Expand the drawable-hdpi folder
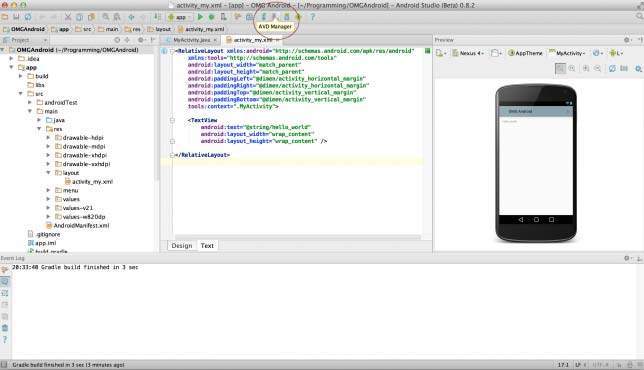Viewport: 644px width, 370px height. [x=48, y=138]
